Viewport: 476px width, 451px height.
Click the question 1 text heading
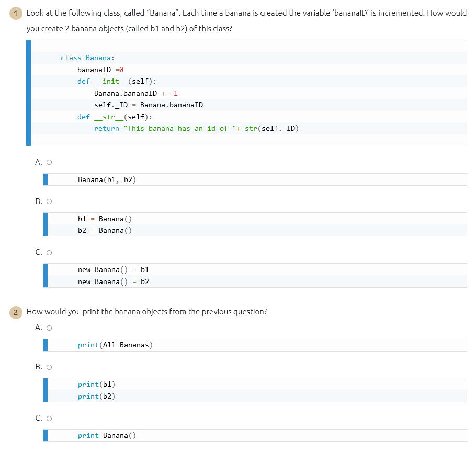pos(209,13)
